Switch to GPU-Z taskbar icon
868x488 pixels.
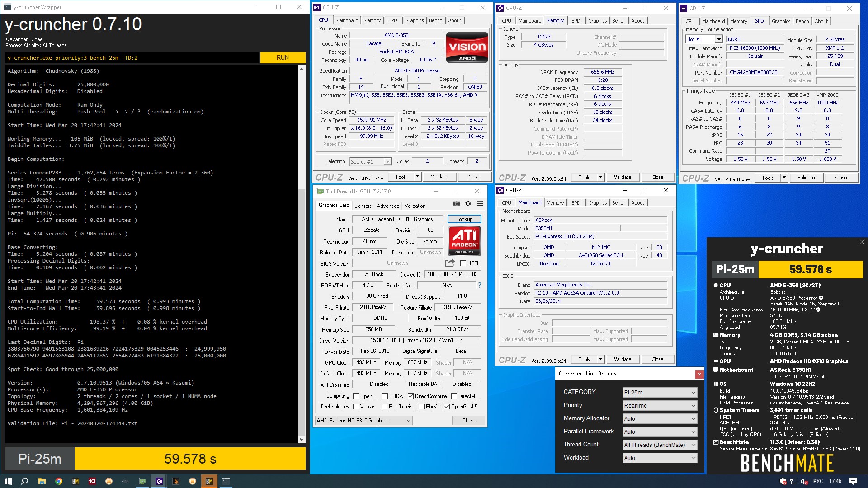click(142, 481)
